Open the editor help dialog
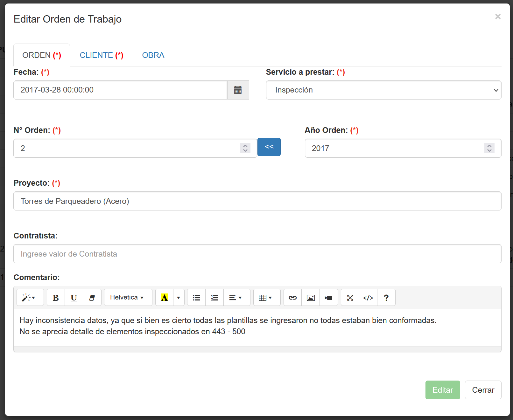Screen dimensions: 513x420 pos(386,298)
